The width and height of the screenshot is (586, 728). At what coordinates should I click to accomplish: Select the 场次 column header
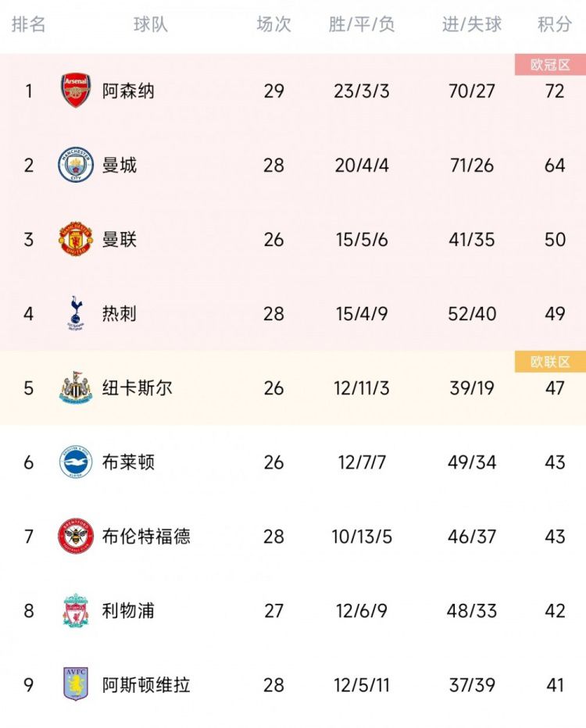click(273, 24)
